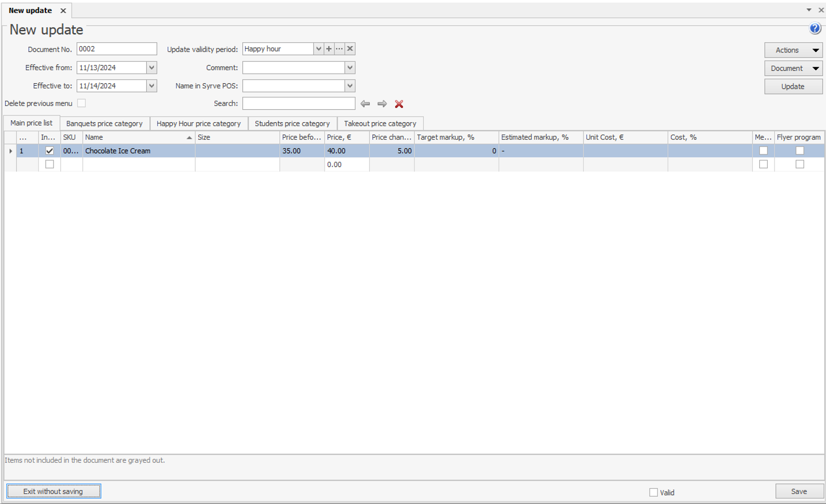The image size is (826, 504).
Task: Tick the Valid checkbox
Action: tap(653, 492)
